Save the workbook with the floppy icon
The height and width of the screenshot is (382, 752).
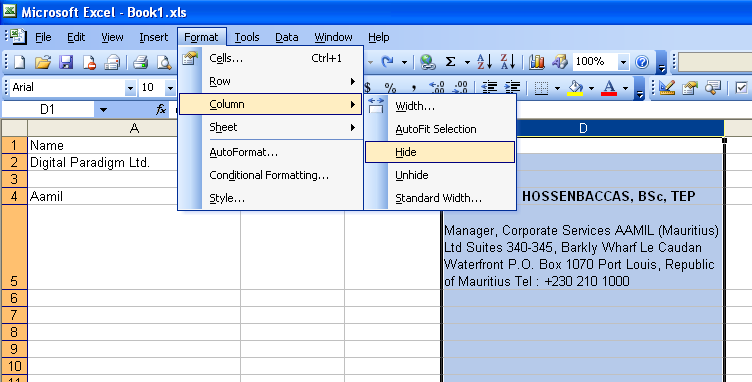(x=66, y=62)
